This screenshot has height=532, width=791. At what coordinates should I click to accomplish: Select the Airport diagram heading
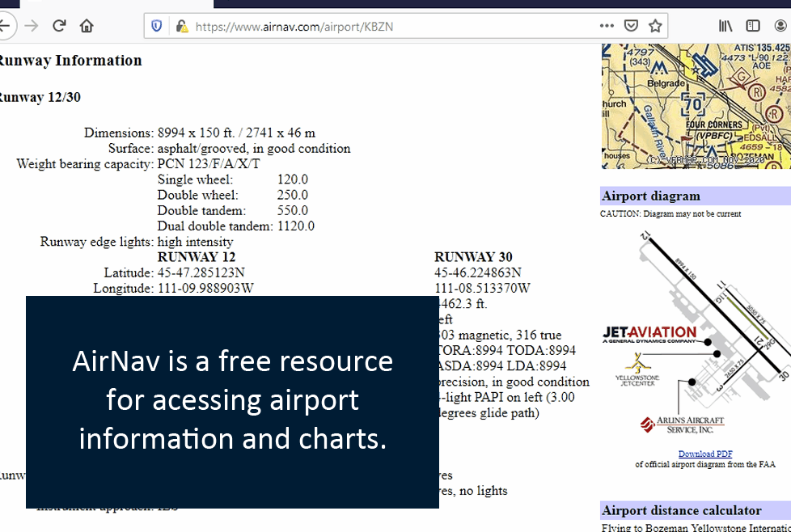tap(651, 196)
